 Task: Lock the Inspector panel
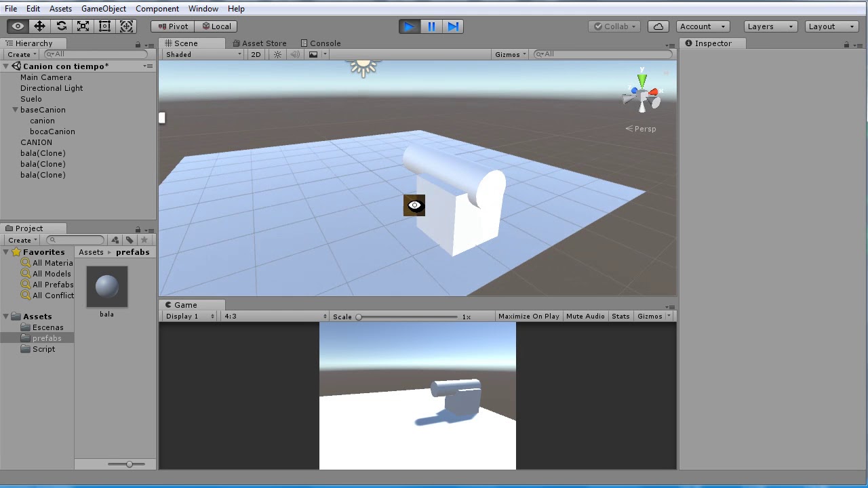click(x=846, y=44)
